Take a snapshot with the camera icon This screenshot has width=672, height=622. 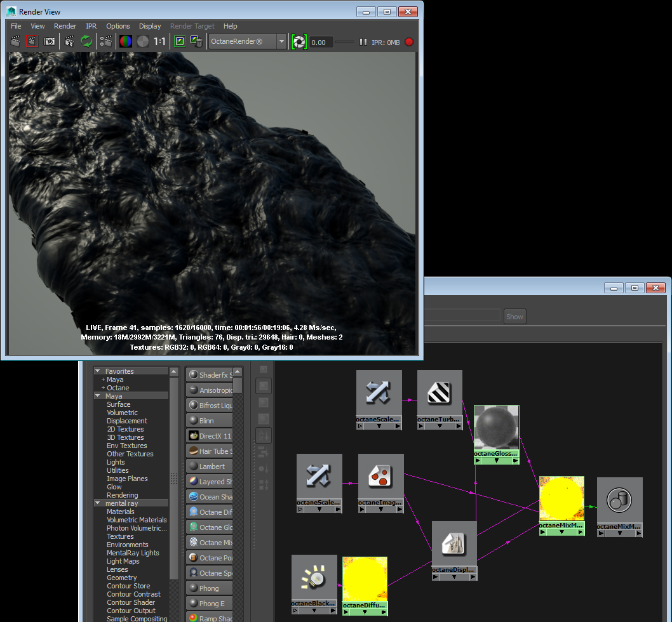pos(50,42)
